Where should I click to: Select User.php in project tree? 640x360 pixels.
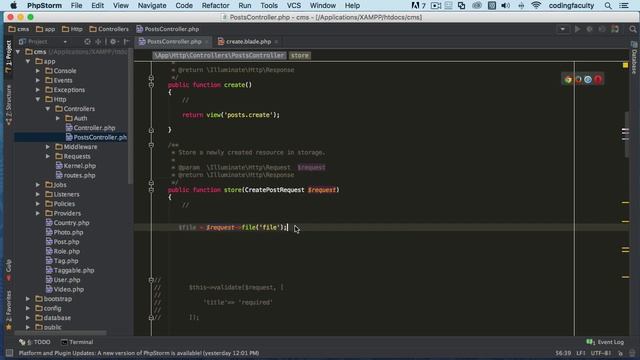[x=62, y=280]
